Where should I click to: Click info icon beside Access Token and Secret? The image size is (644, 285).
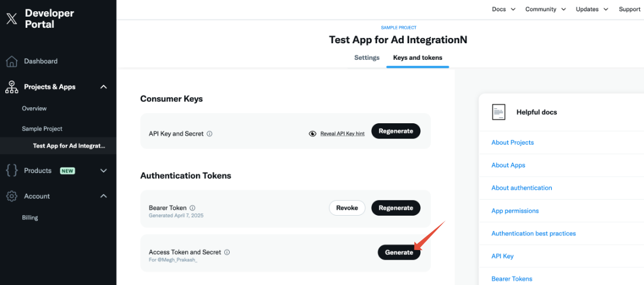pyautogui.click(x=227, y=252)
